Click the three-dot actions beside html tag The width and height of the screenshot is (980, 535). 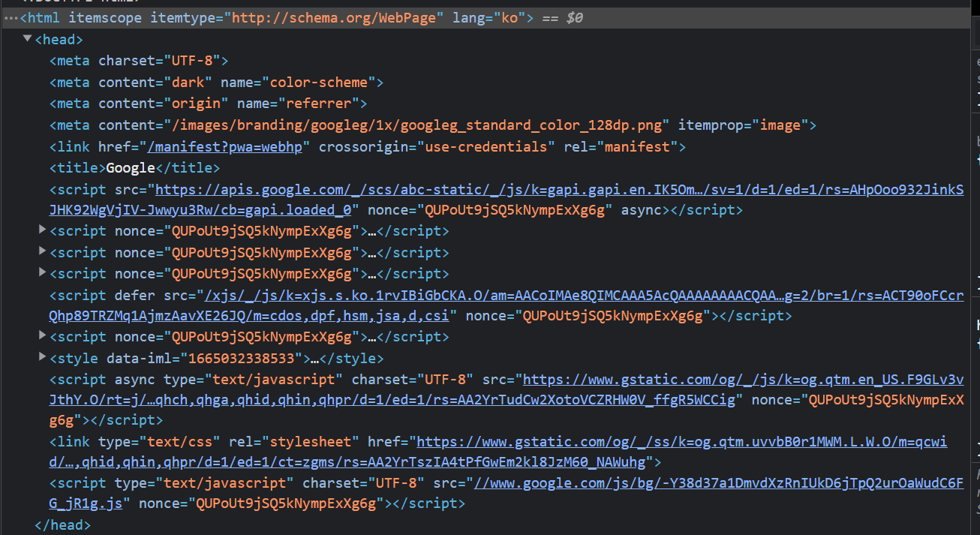pos(10,17)
